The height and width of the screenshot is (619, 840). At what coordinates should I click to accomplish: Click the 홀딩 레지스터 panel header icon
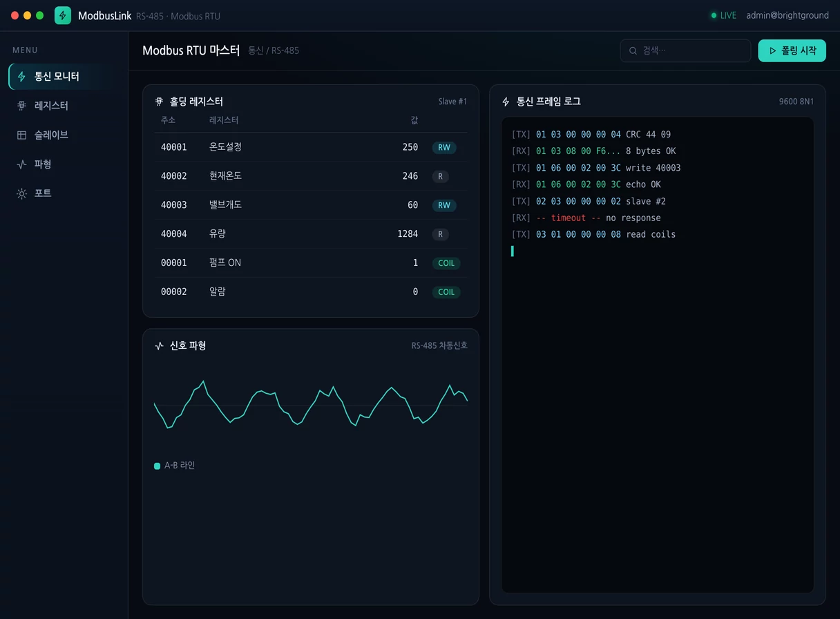tap(160, 102)
